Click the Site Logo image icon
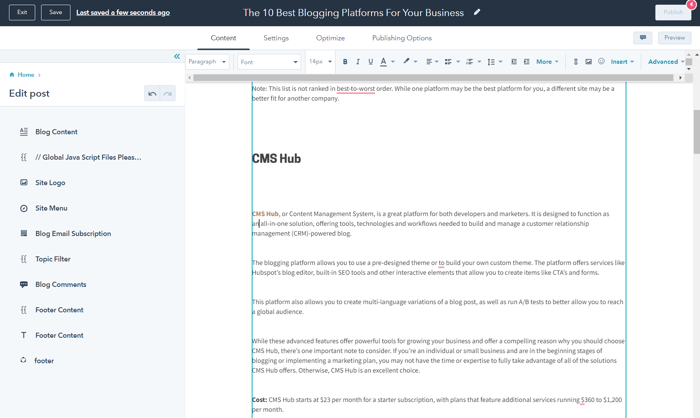The height and width of the screenshot is (418, 700). point(24,182)
